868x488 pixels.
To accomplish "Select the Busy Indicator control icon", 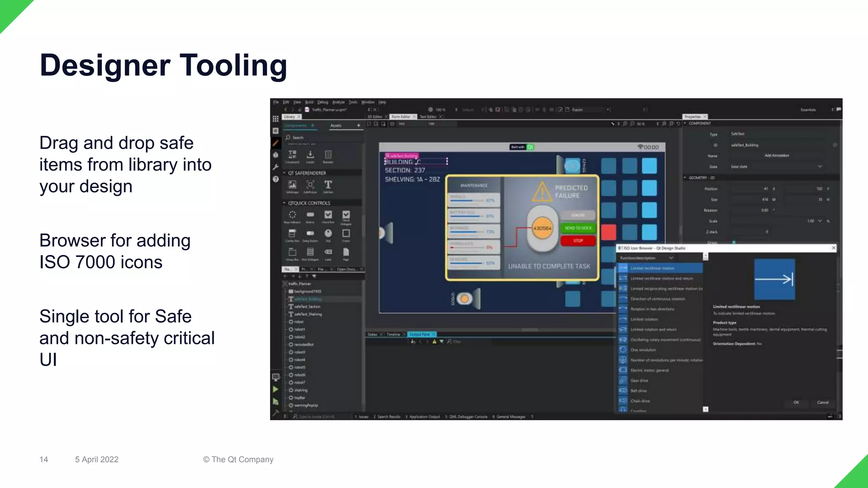I will (x=292, y=215).
